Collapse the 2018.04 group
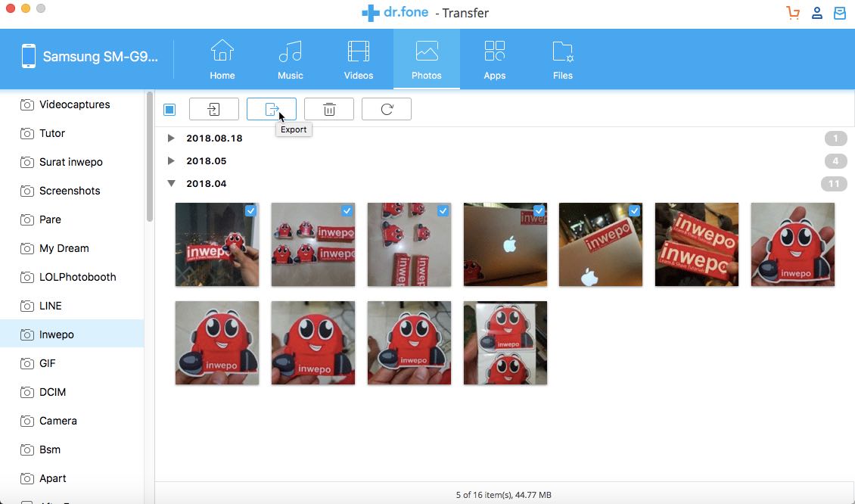Screen dimensions: 855x504 [x=171, y=184]
